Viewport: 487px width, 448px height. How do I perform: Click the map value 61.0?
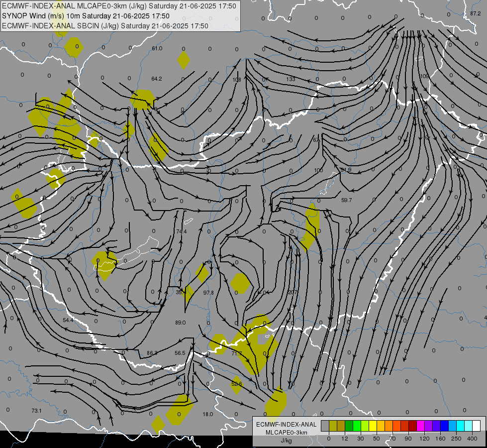pyautogui.click(x=157, y=48)
